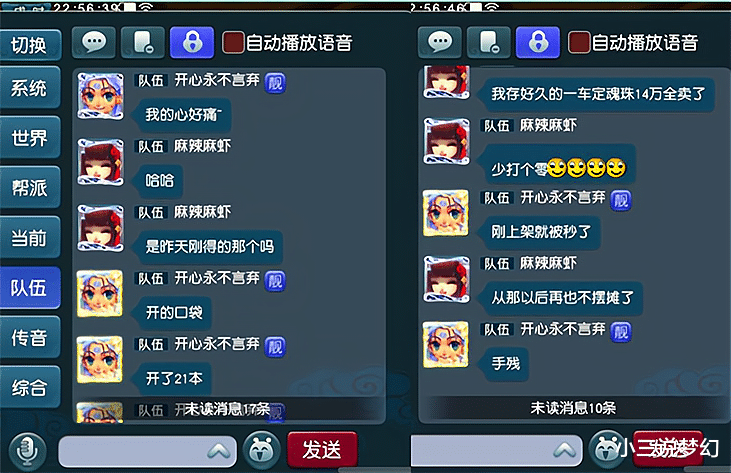The height and width of the screenshot is (473, 731).
Task: Click the left chat message input field
Action: point(147,451)
